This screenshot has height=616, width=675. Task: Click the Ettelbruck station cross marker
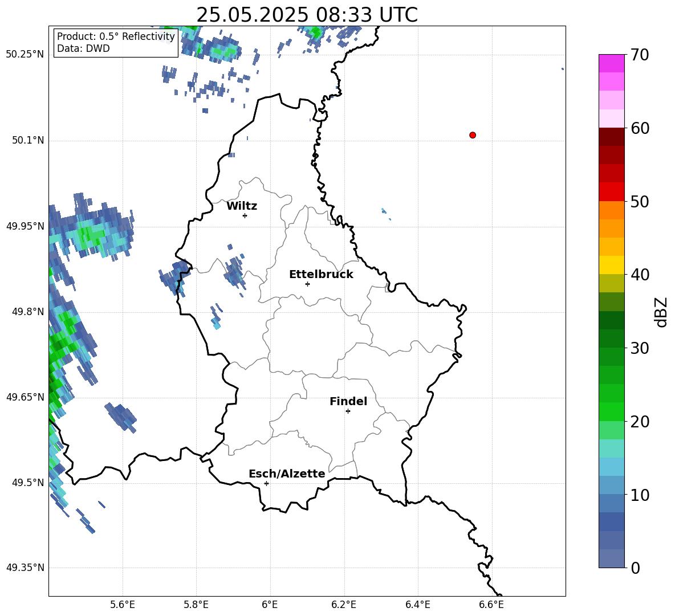click(x=307, y=284)
